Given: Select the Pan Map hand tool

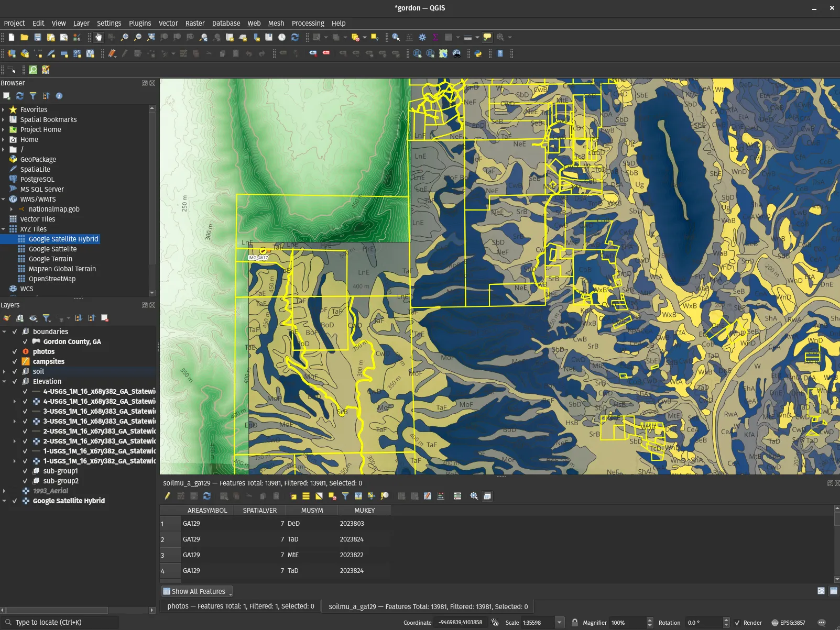Looking at the screenshot, I should pyautogui.click(x=99, y=37).
